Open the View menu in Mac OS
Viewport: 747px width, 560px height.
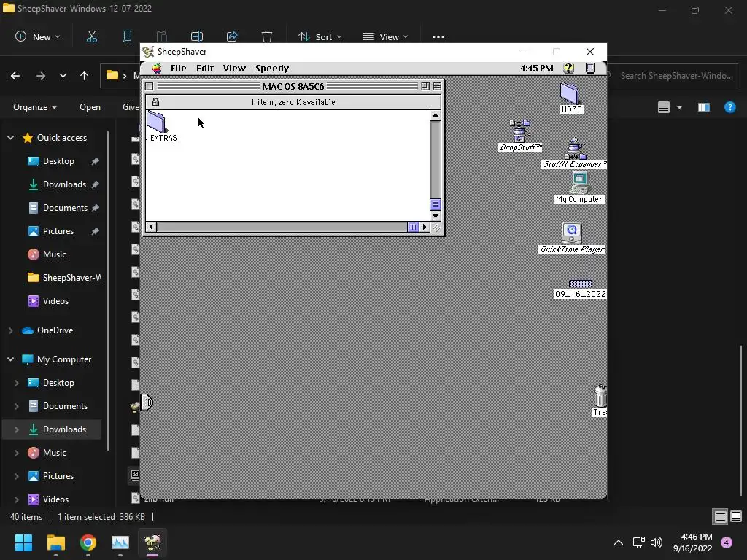[234, 68]
